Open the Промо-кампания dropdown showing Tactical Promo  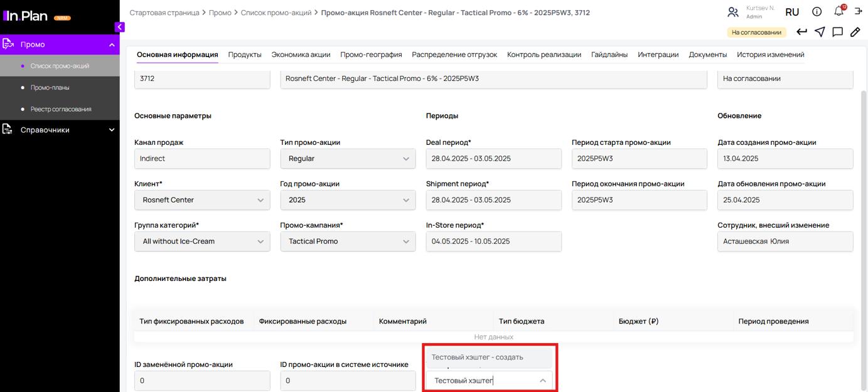tap(348, 241)
